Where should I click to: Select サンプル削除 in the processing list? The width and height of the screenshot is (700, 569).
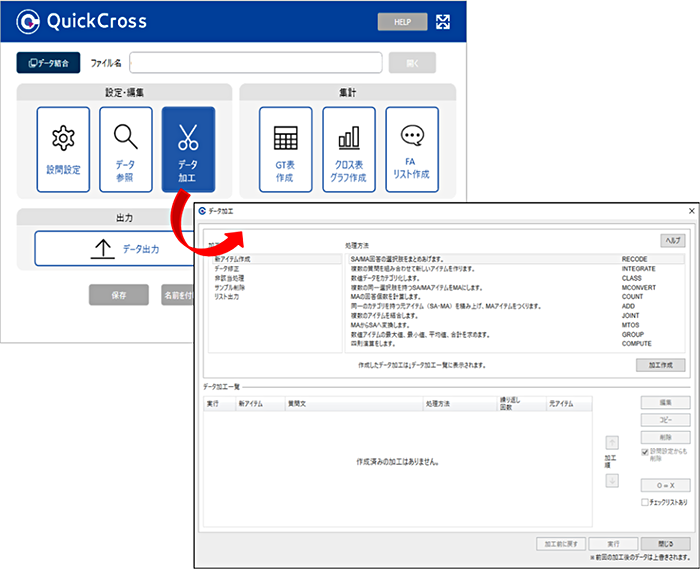pos(275,287)
